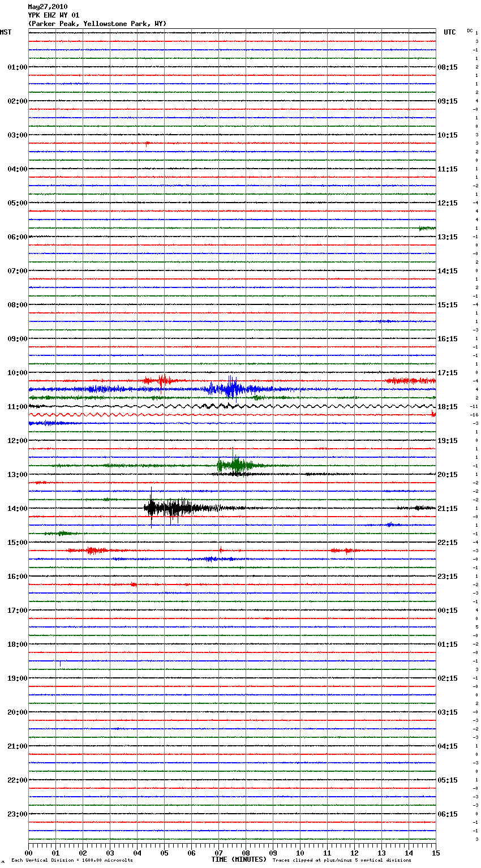Click the DC offset value -11
481x868 pixels.
pos(475,407)
